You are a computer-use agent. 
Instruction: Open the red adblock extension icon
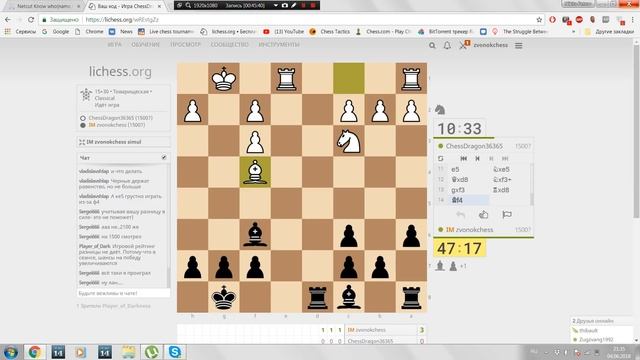(579, 20)
